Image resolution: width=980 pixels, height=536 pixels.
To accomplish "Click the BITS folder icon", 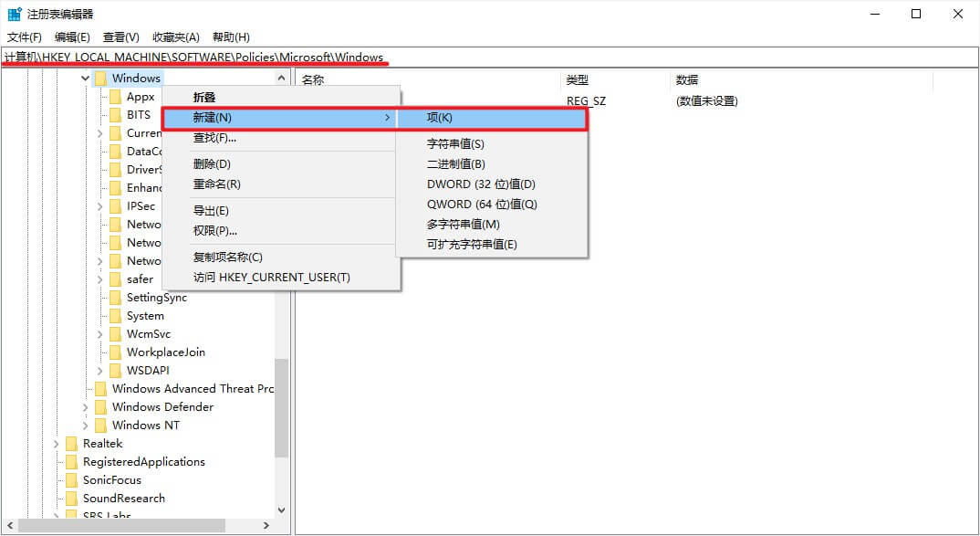I will (x=115, y=115).
